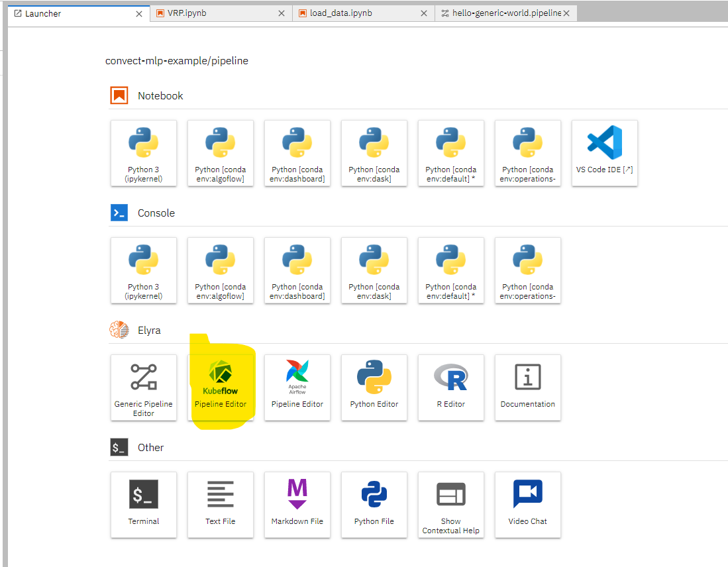Open Elyra Documentation
Image resolution: width=728 pixels, height=567 pixels.
(x=528, y=387)
